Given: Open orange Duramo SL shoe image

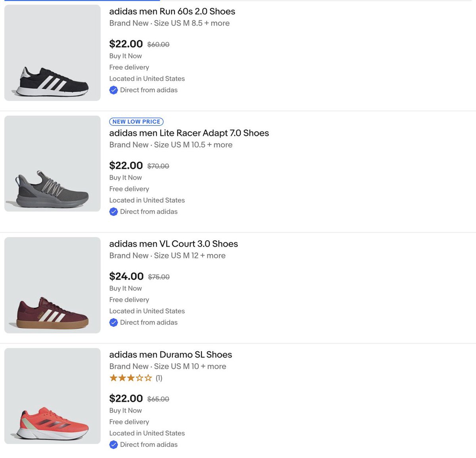Looking at the screenshot, I should click(x=52, y=396).
